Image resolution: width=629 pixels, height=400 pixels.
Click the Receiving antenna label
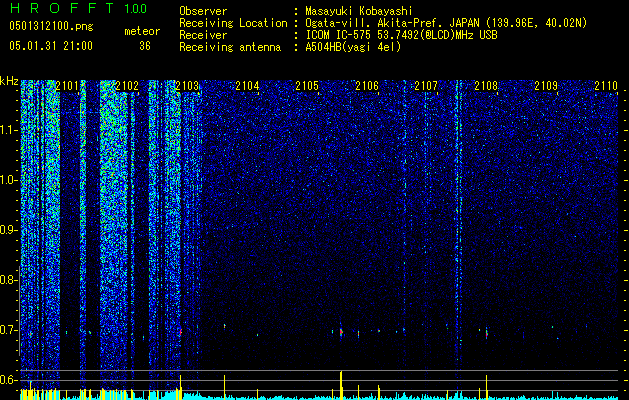pos(230,47)
